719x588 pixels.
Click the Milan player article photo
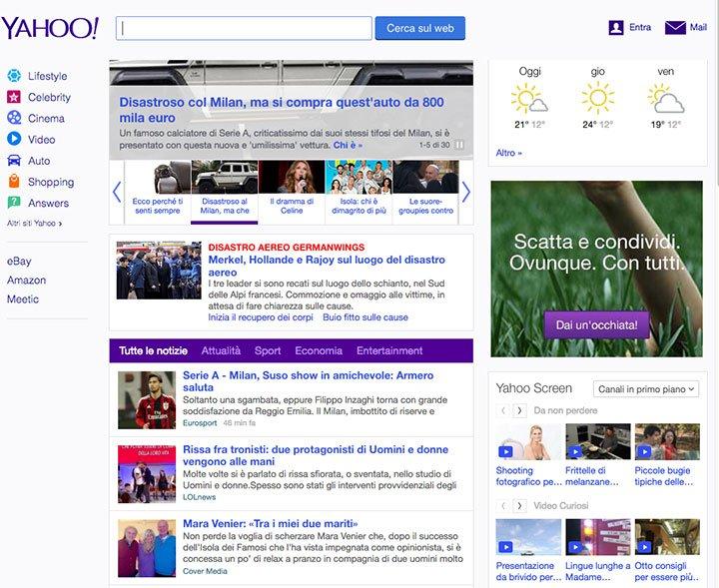coord(147,400)
